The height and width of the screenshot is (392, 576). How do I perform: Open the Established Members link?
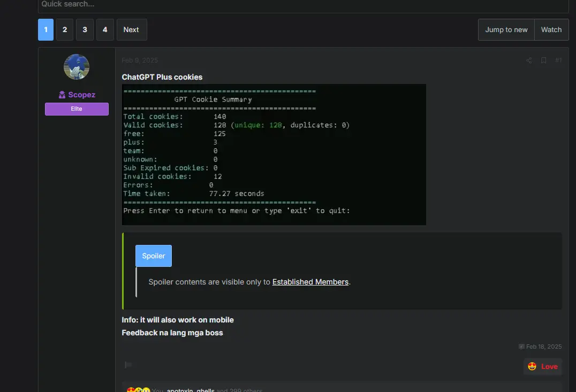tap(310, 282)
